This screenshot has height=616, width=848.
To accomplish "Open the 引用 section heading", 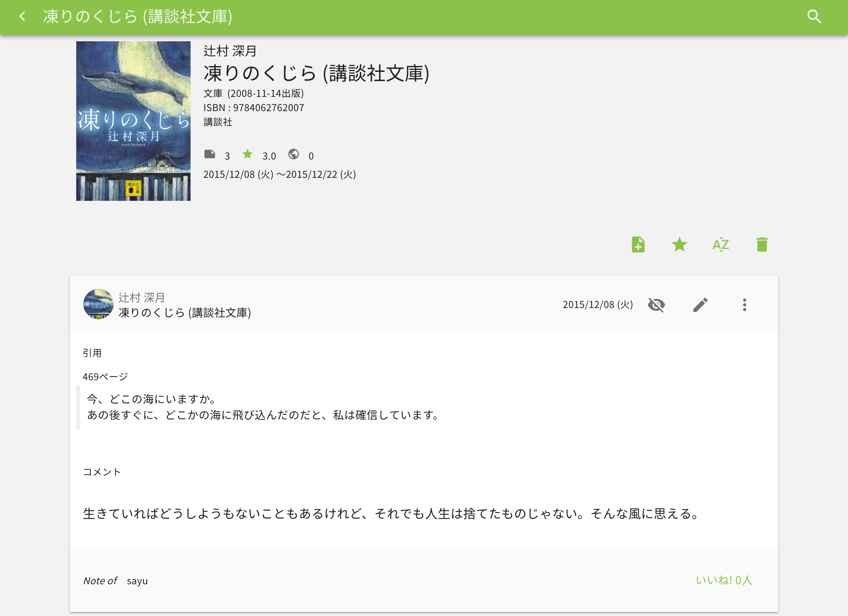I will point(92,352).
